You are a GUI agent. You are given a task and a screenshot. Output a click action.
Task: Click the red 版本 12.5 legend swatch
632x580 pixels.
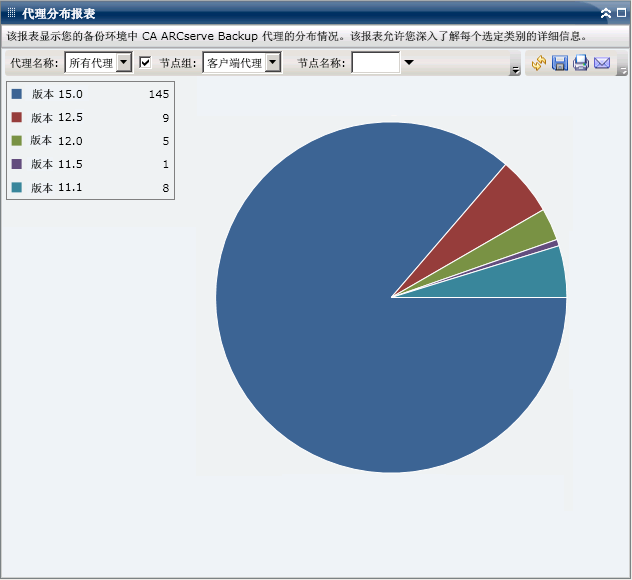pyautogui.click(x=17, y=117)
